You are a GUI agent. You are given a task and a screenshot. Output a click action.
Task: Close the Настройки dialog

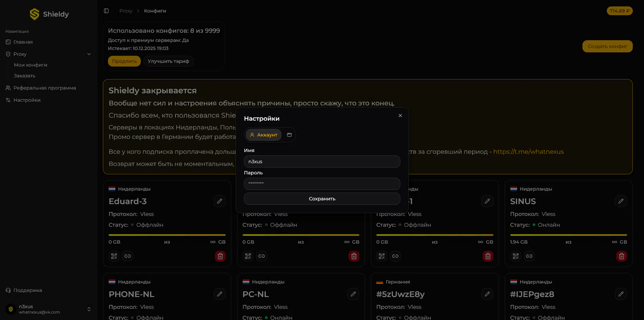400,116
